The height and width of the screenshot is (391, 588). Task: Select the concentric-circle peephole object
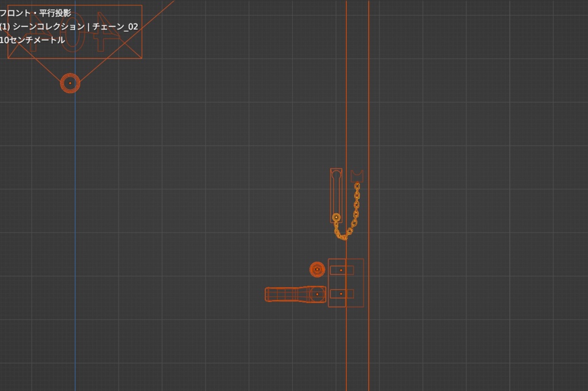point(70,83)
